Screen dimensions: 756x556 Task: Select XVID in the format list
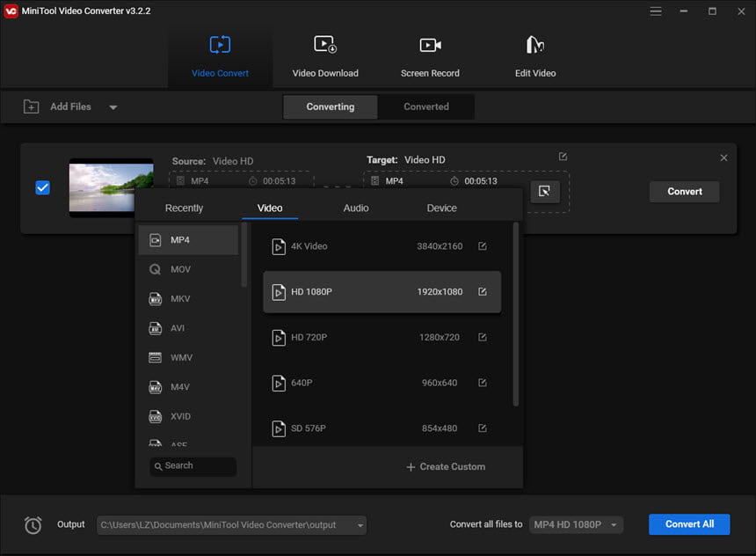[x=188, y=416]
